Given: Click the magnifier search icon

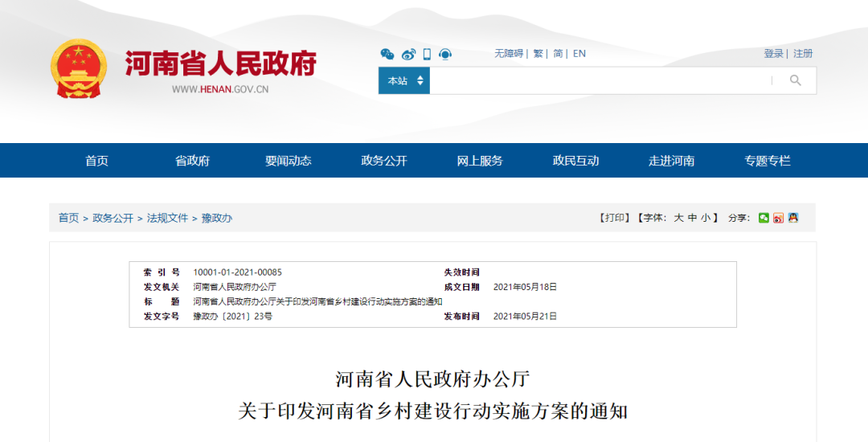Looking at the screenshot, I should (x=796, y=81).
